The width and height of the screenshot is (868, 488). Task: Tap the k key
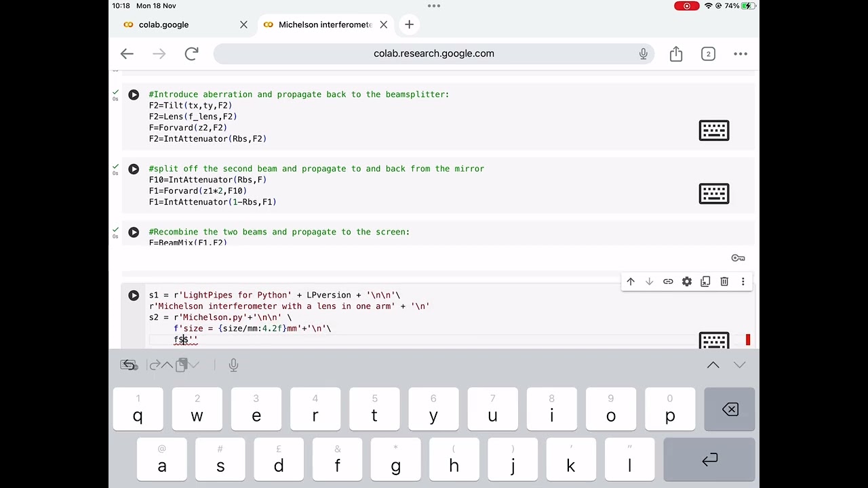[x=571, y=460]
